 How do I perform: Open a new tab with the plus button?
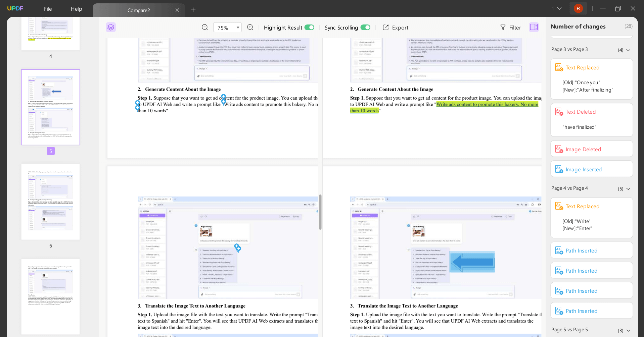[x=193, y=10]
